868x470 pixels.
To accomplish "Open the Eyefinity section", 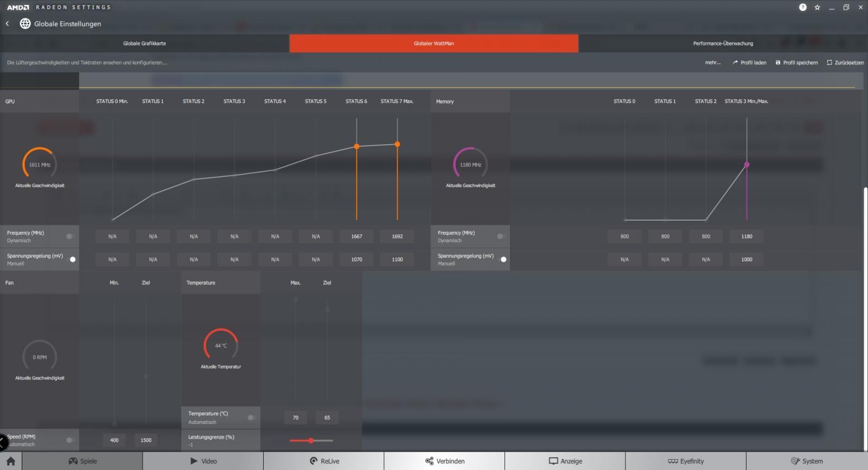I will coord(686,461).
